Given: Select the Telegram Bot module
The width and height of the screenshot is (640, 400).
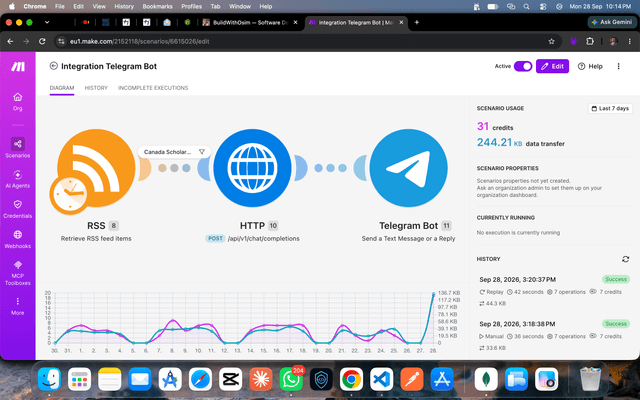Looking at the screenshot, I should (408, 168).
